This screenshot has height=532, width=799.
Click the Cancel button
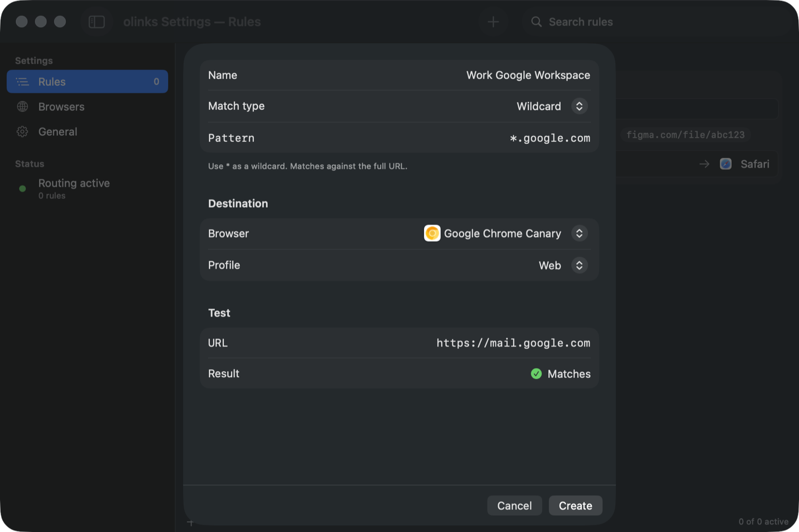(514, 506)
